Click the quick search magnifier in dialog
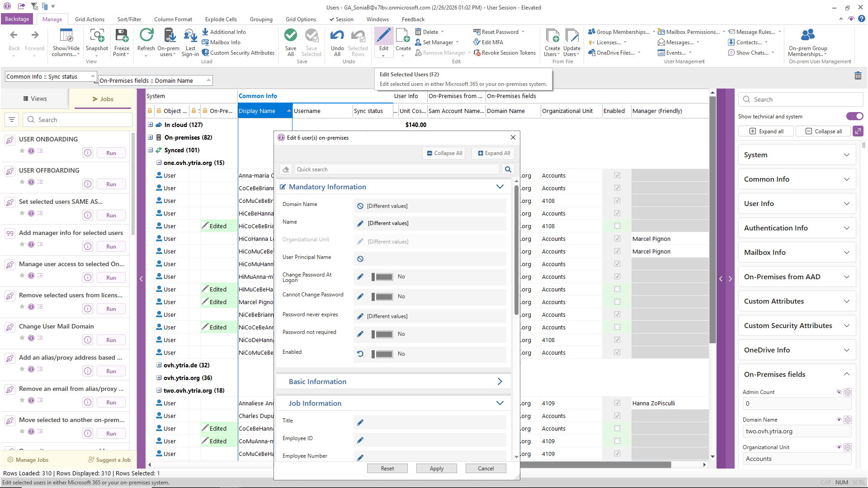The width and height of the screenshot is (868, 488). pyautogui.click(x=508, y=169)
